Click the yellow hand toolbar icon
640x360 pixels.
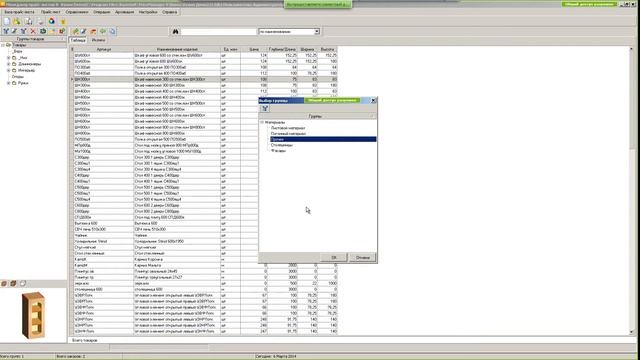[x=63, y=21]
